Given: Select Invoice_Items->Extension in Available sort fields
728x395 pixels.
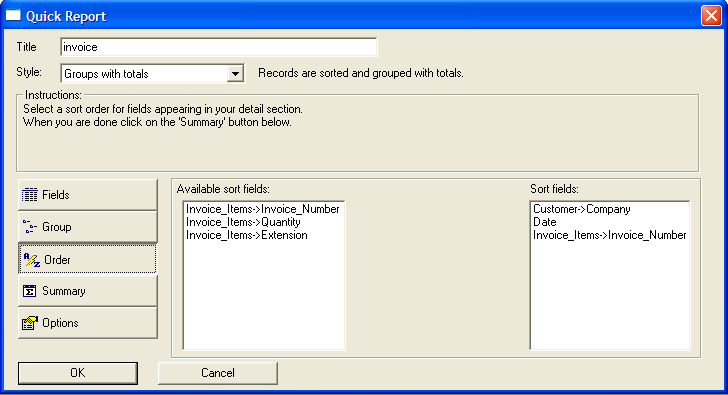Looking at the screenshot, I should (247, 235).
